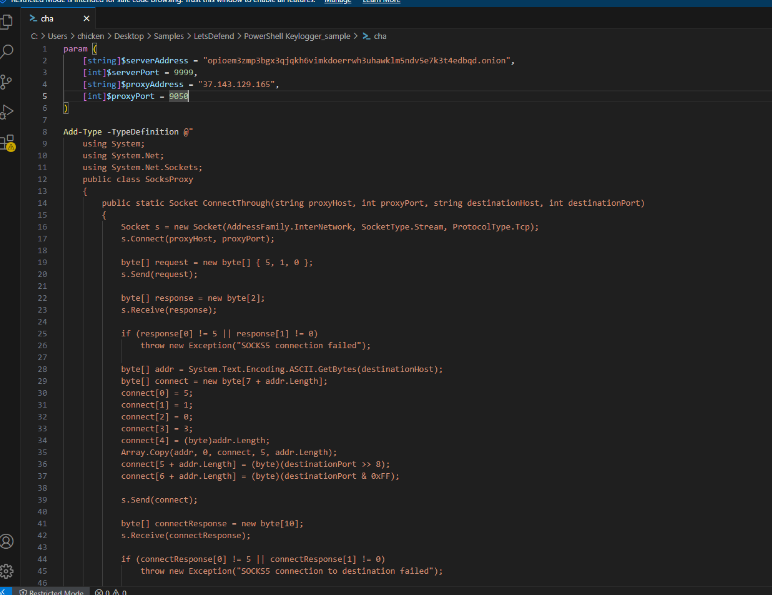Click 's.Receive(connectResponse);' statement
Viewport: 772px width, 595px height.
[x=186, y=535]
